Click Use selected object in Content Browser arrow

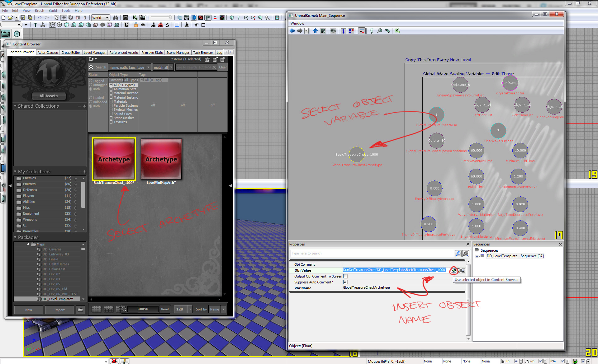pyautogui.click(x=454, y=270)
